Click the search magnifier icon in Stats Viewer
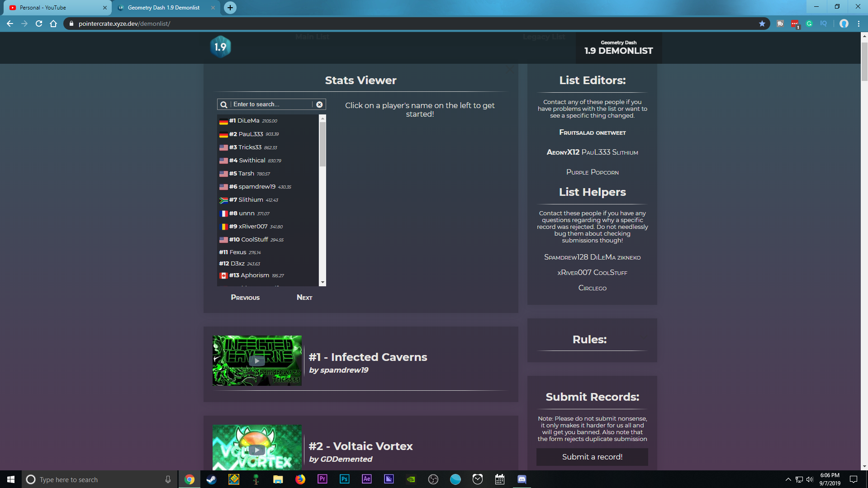This screenshot has width=868, height=488. tap(223, 104)
